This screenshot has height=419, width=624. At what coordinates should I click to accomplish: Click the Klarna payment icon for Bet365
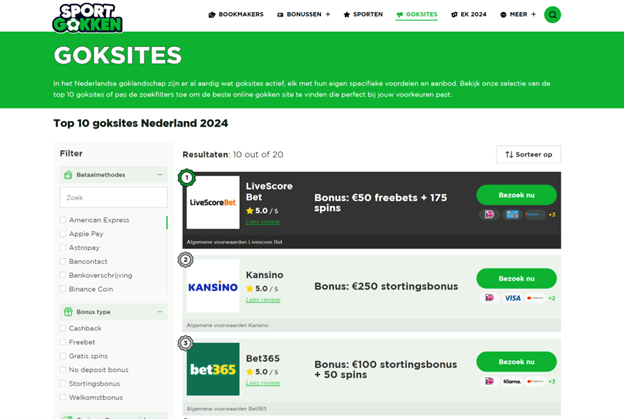pos(512,381)
